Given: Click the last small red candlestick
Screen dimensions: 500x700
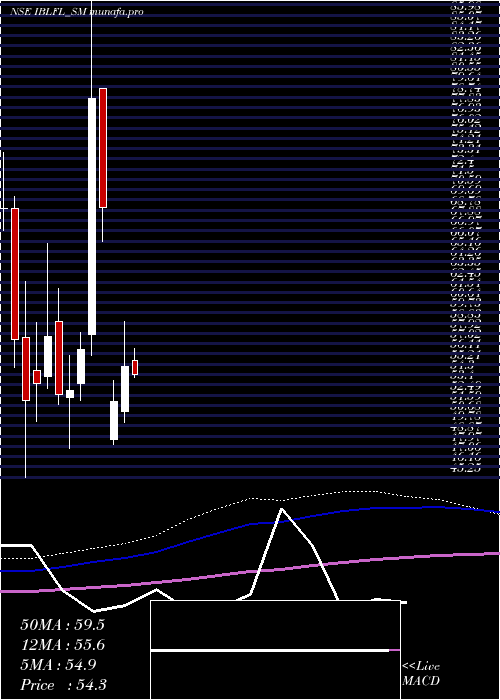Looking at the screenshot, I should [x=135, y=367].
